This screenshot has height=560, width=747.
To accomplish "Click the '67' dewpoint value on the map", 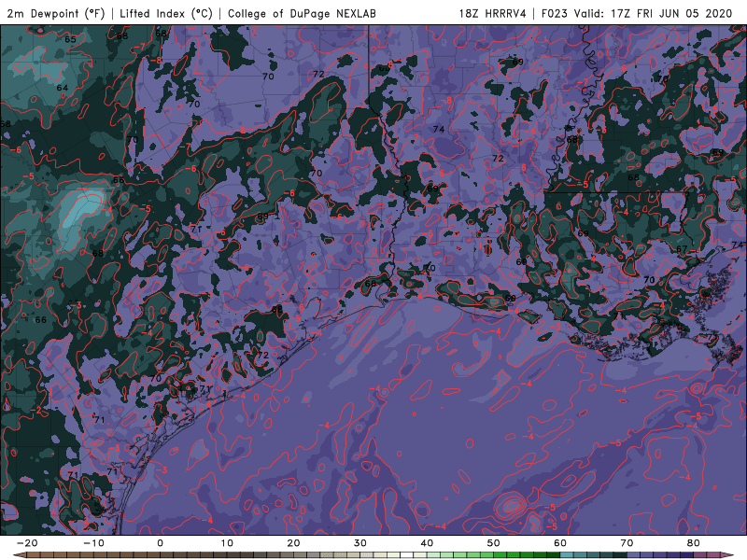I will pos(682,249).
